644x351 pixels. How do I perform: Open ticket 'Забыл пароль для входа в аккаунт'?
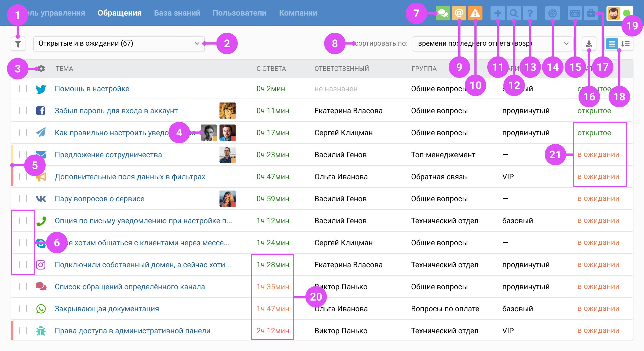pos(116,111)
